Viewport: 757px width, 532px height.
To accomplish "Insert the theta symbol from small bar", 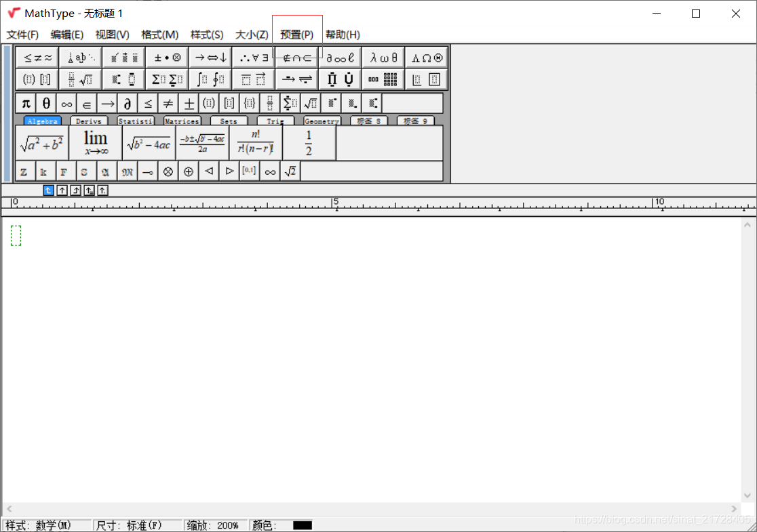I will pos(46,103).
